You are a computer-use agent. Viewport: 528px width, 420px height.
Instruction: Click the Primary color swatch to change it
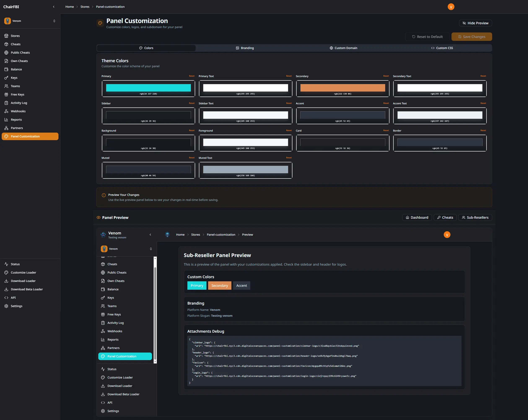click(148, 88)
